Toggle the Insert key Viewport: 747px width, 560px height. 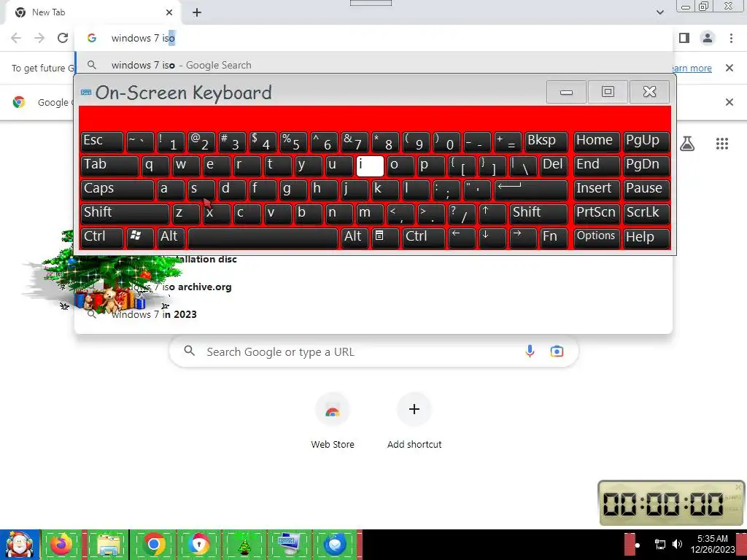[597, 190]
